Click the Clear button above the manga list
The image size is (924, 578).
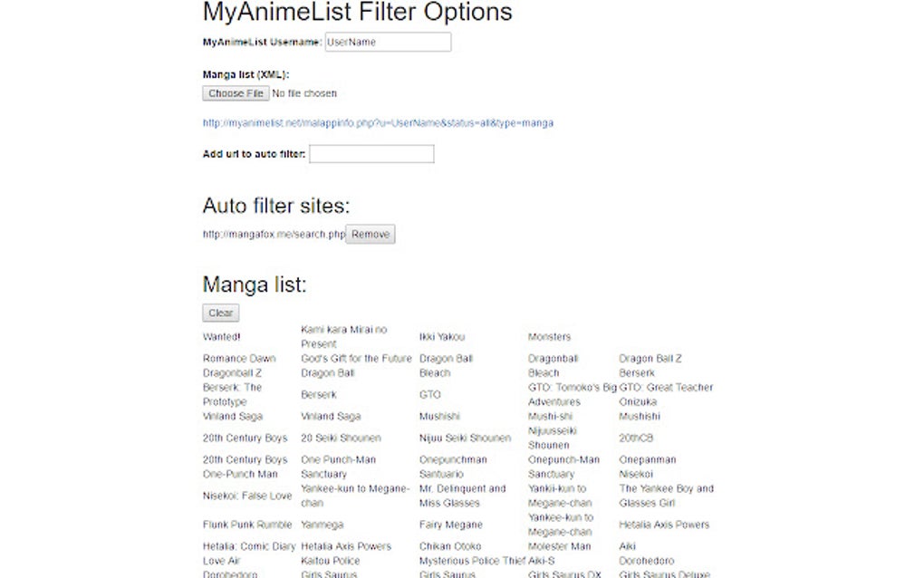pyautogui.click(x=219, y=313)
